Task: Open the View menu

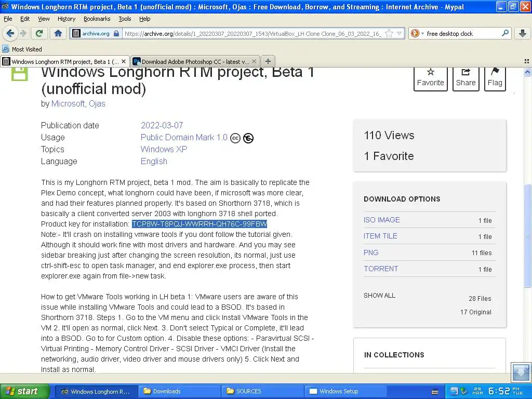Action: click(44, 19)
